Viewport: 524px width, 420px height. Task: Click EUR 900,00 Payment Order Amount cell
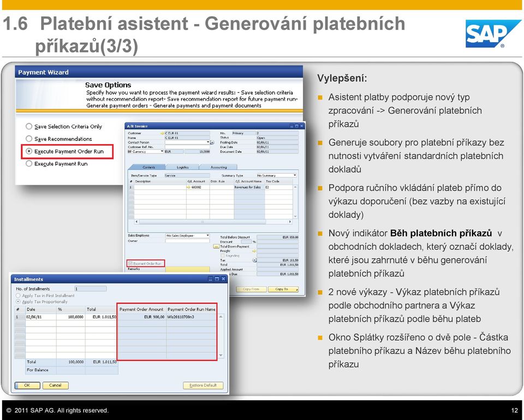[142, 317]
